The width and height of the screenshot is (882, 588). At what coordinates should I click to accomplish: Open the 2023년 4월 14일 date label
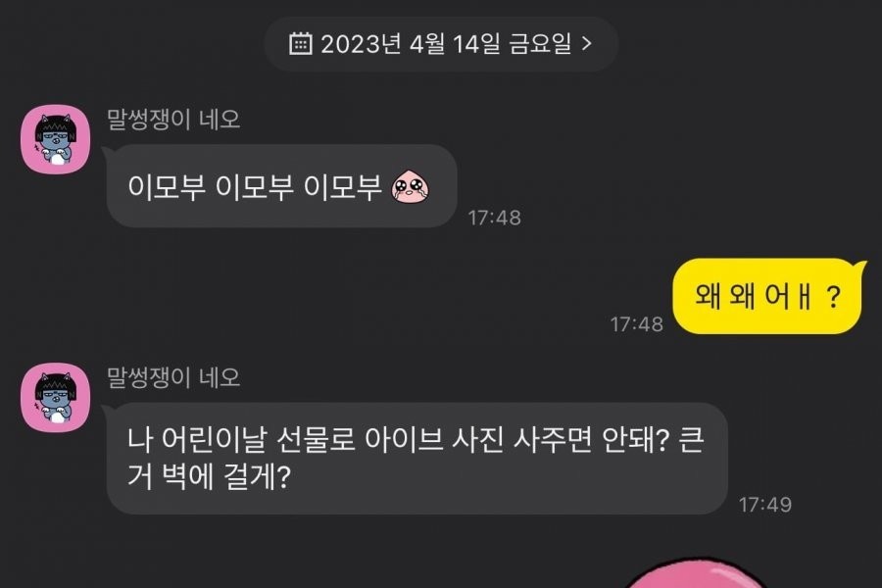(410, 43)
